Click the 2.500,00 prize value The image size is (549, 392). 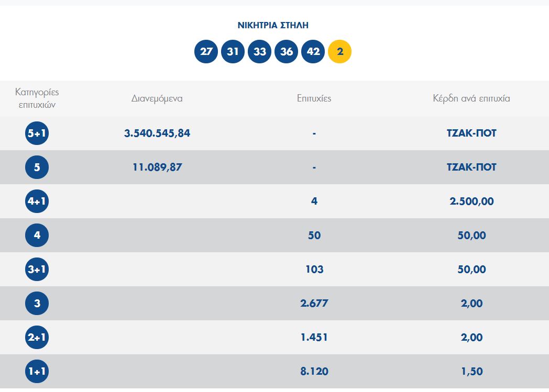point(471,201)
